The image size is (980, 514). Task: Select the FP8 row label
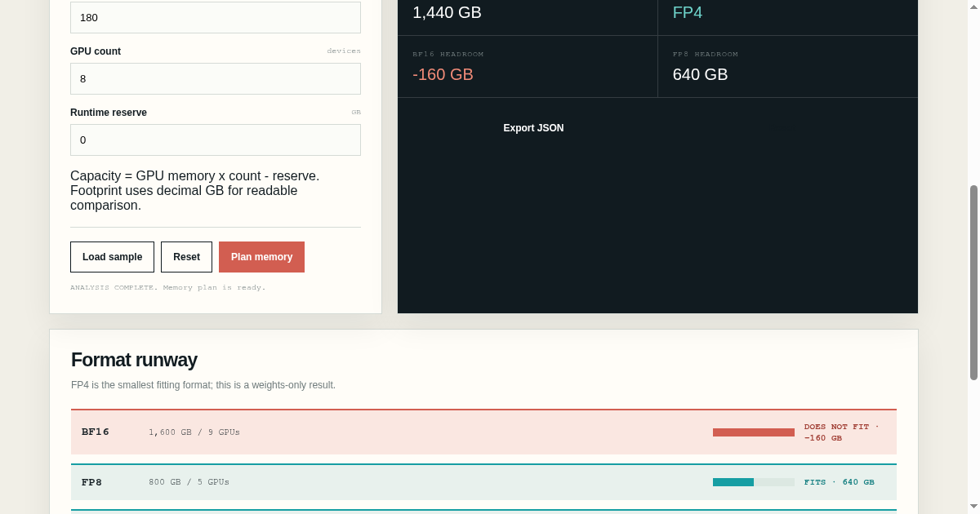[92, 482]
